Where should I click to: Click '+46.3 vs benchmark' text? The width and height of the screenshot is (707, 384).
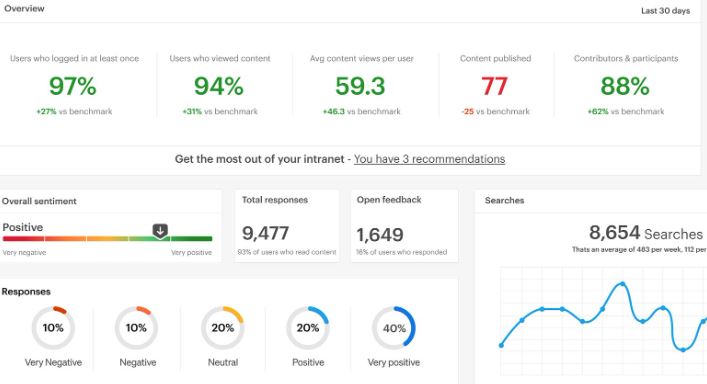coord(362,111)
